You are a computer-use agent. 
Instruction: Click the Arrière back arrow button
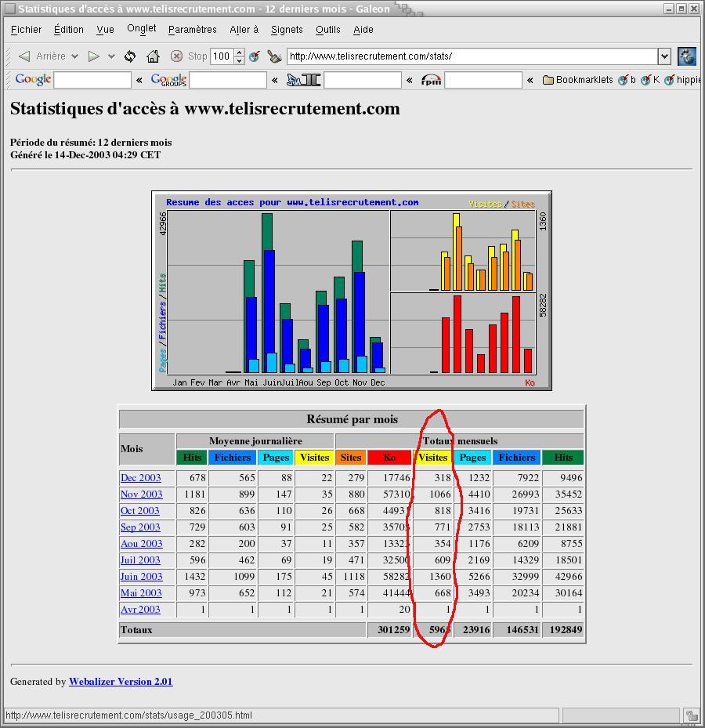tap(42, 56)
